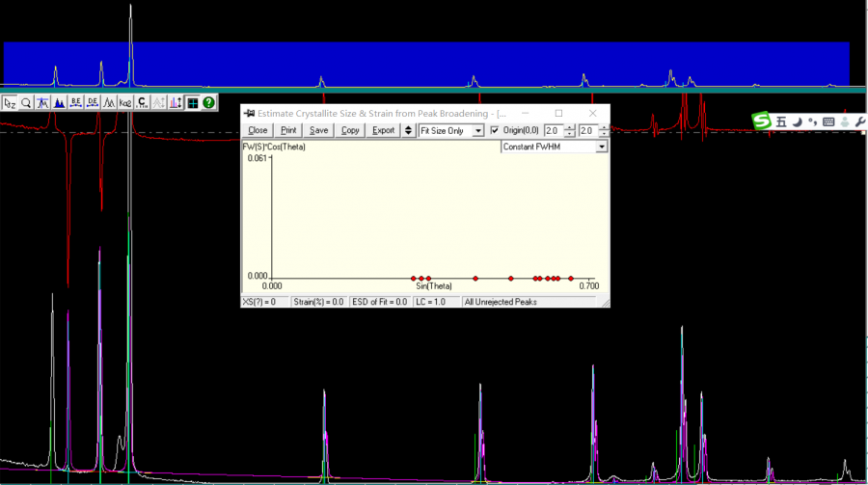The image size is (868, 485).
Task: Click the Export button
Action: click(x=383, y=130)
